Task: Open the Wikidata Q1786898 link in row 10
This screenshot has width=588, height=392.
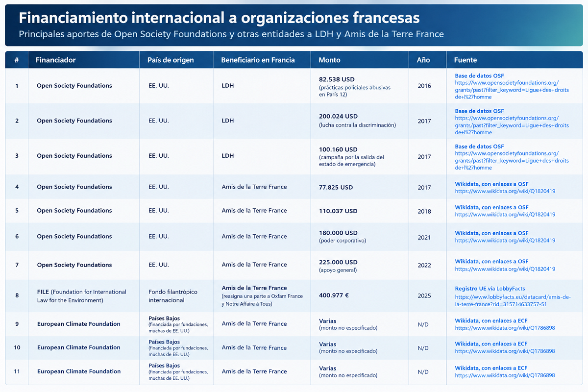Action: [505, 351]
